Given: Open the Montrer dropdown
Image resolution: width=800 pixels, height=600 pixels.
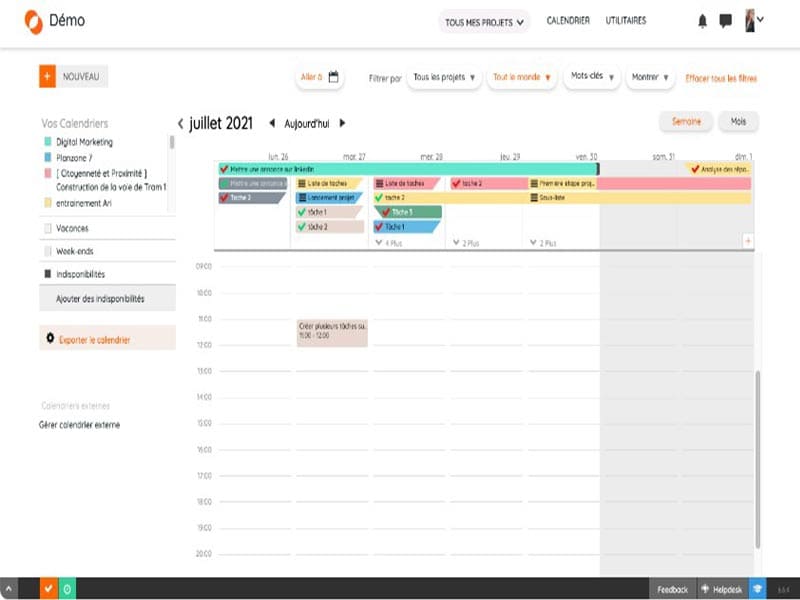Looking at the screenshot, I should coord(650,78).
